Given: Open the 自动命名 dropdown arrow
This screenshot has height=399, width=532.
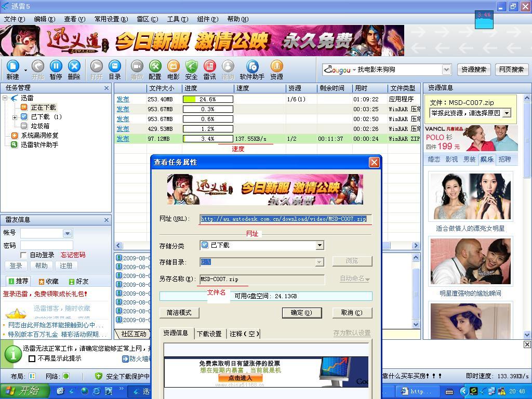Looking at the screenshot, I should [367, 279].
